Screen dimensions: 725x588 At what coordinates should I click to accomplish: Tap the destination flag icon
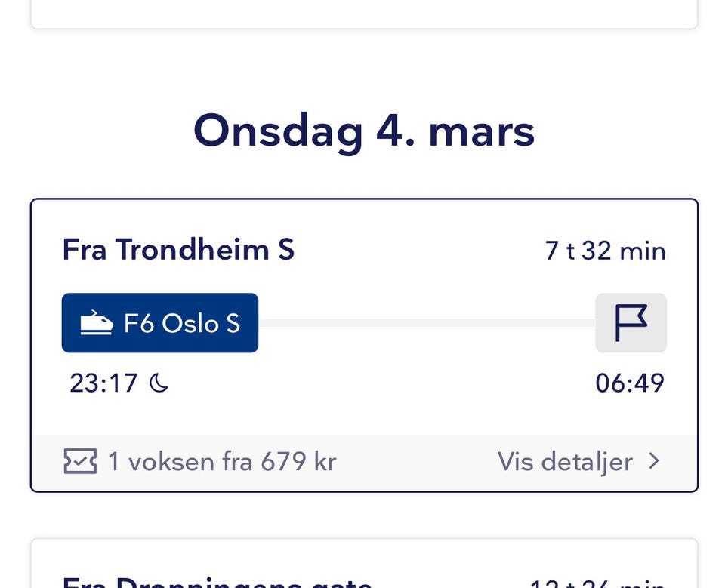(x=631, y=323)
